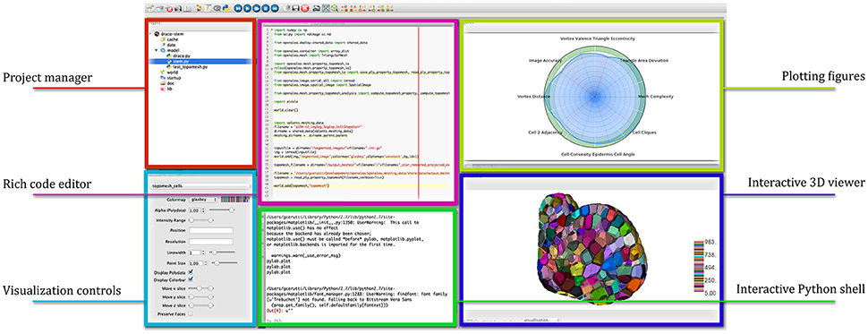Click the Python logo toolbar icon

pyautogui.click(x=226, y=8)
